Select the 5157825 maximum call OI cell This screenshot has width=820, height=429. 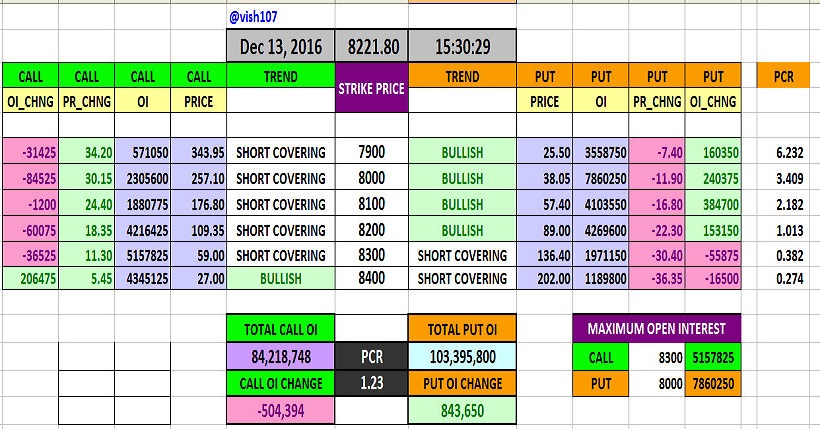point(713,356)
